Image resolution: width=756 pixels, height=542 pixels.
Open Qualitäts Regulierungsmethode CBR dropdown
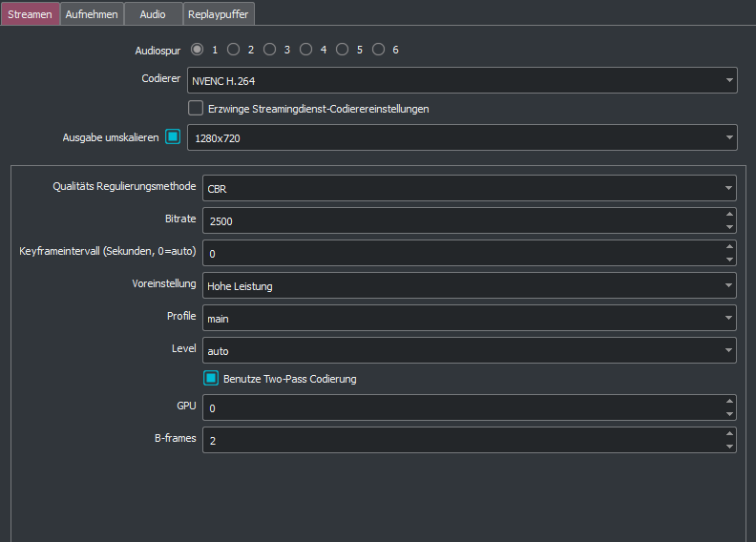[469, 188]
